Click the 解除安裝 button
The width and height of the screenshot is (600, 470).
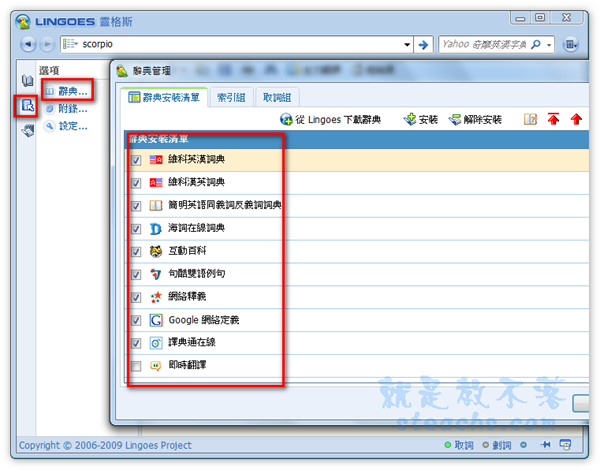coord(475,120)
